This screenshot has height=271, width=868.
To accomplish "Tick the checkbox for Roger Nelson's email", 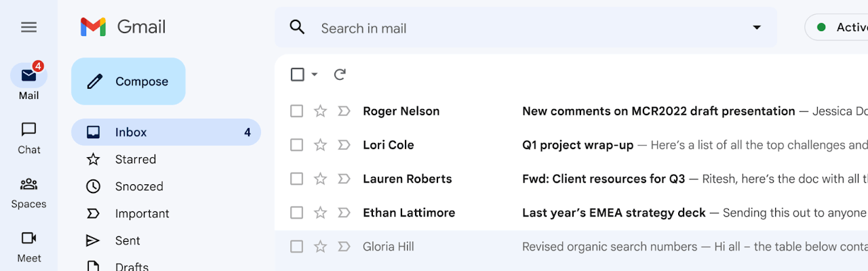I will pyautogui.click(x=296, y=111).
